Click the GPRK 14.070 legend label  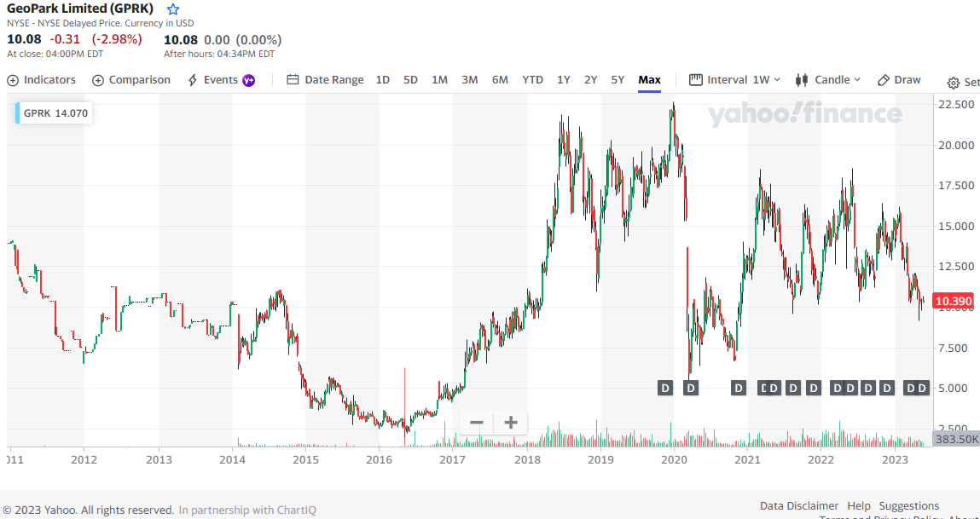55,113
